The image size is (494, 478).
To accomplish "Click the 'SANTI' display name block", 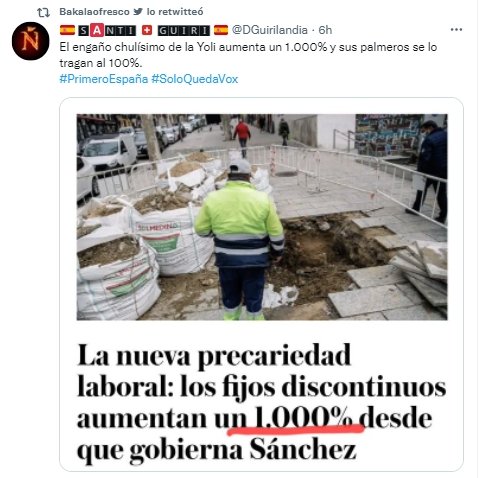I will pos(107,30).
